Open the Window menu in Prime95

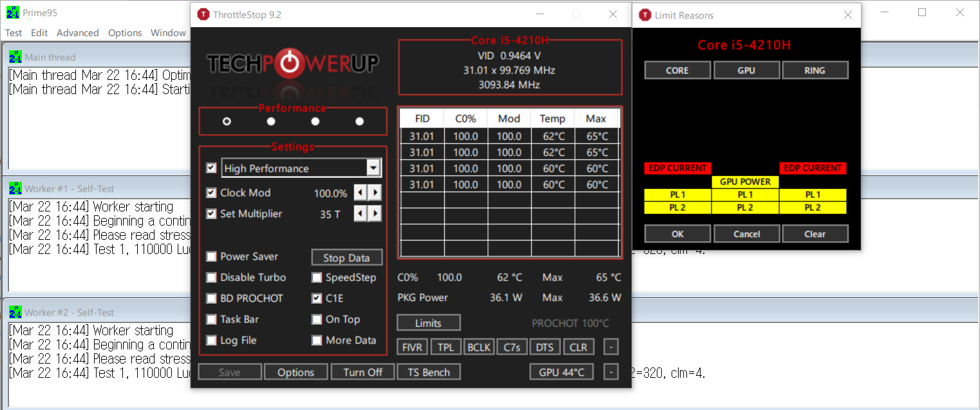[168, 33]
